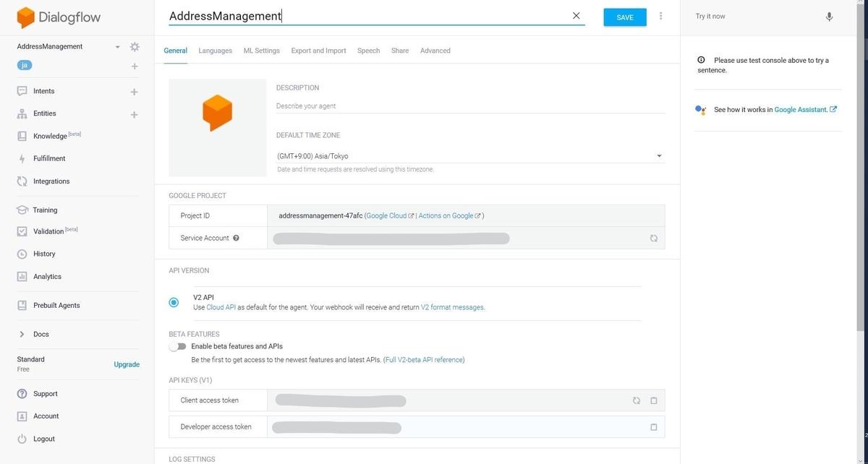Image resolution: width=868 pixels, height=464 pixels.
Task: Click the agent description input field
Action: click(470, 106)
